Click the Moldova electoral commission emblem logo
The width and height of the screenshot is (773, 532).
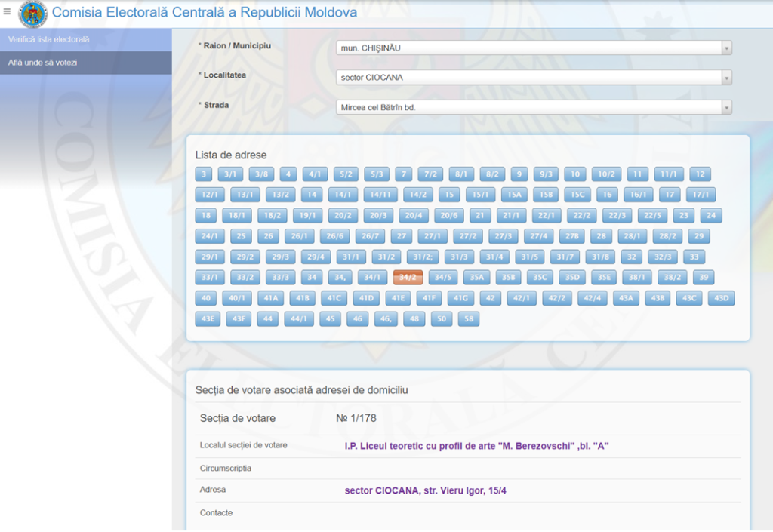(32, 13)
